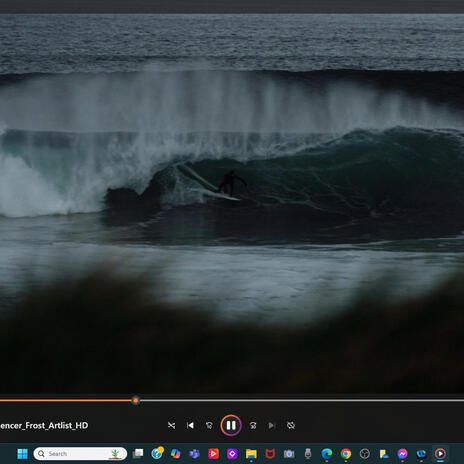Image resolution: width=464 pixels, height=464 pixels.
Task: Skip back 10 seconds
Action: pos(209,425)
